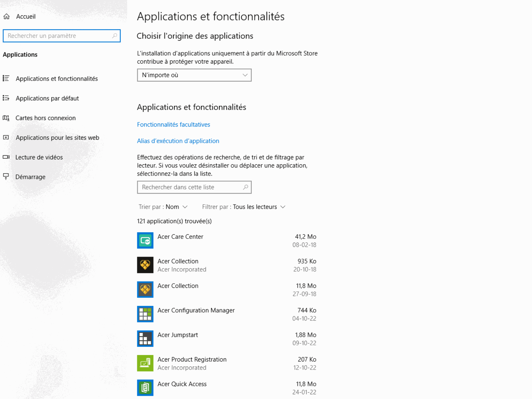Open Applications pour les sites web page
Image resolution: width=532 pixels, height=399 pixels.
point(57,138)
